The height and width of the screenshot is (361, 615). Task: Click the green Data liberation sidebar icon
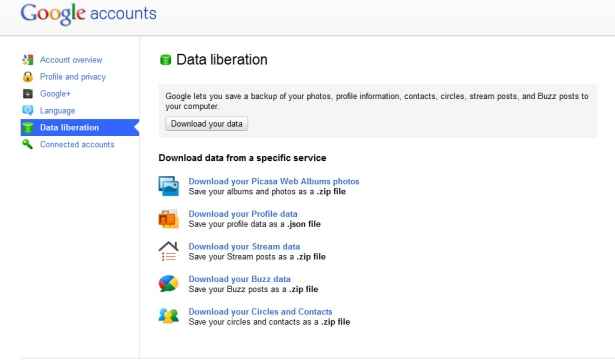(28, 128)
